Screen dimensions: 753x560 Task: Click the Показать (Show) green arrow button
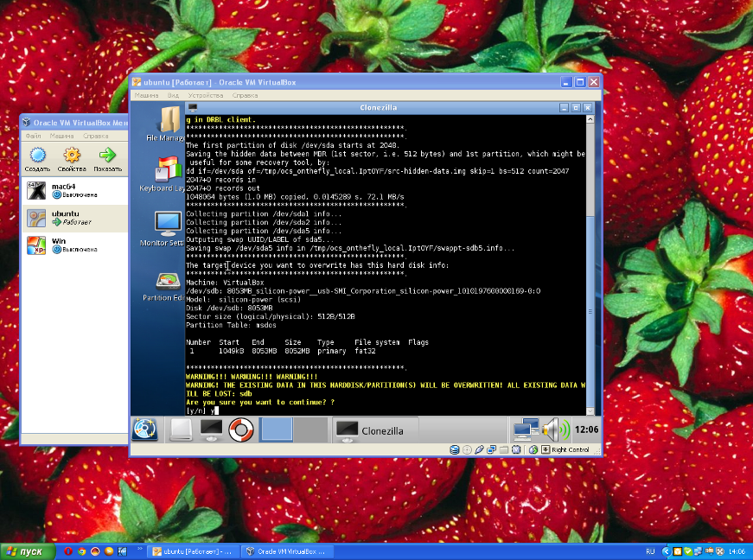tap(108, 156)
